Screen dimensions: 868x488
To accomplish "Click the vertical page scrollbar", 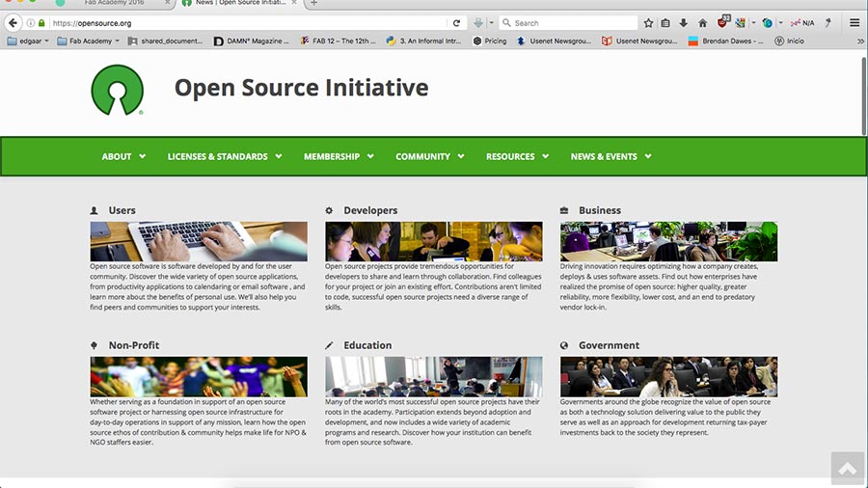I will (x=863, y=95).
